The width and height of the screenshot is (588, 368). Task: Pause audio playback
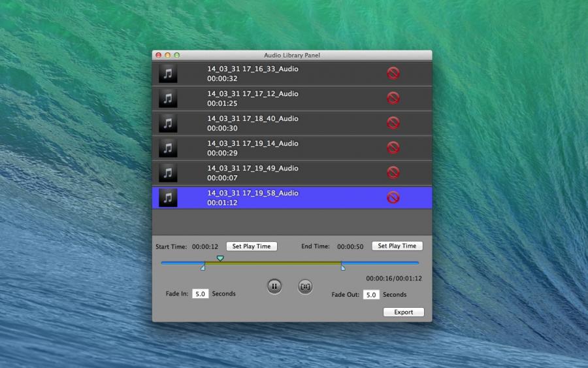(274, 286)
